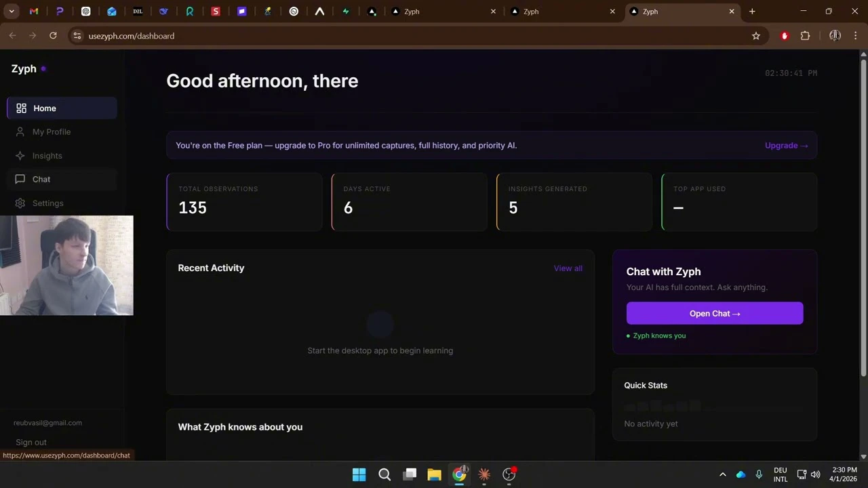Open the teal R browser tab
The image size is (868, 488).
point(190,12)
